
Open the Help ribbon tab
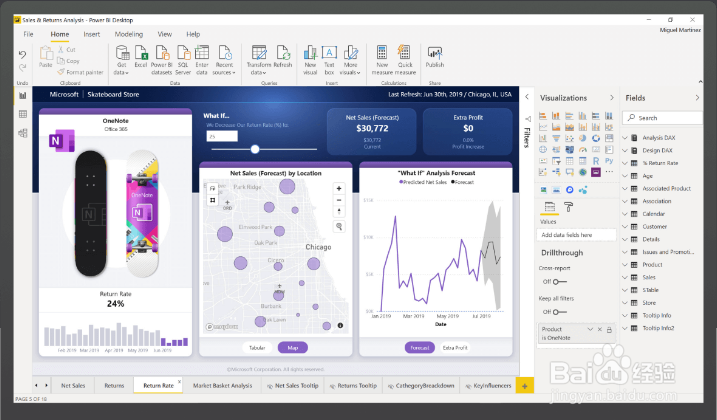tap(193, 34)
